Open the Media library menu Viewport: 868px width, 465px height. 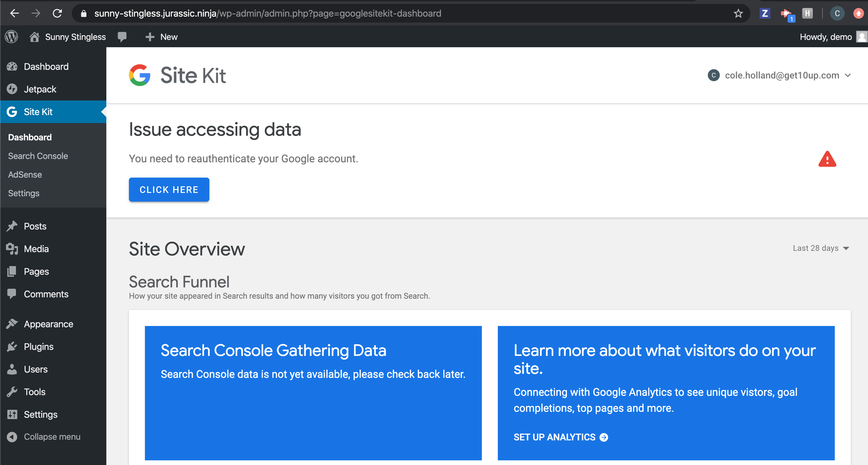click(53, 248)
